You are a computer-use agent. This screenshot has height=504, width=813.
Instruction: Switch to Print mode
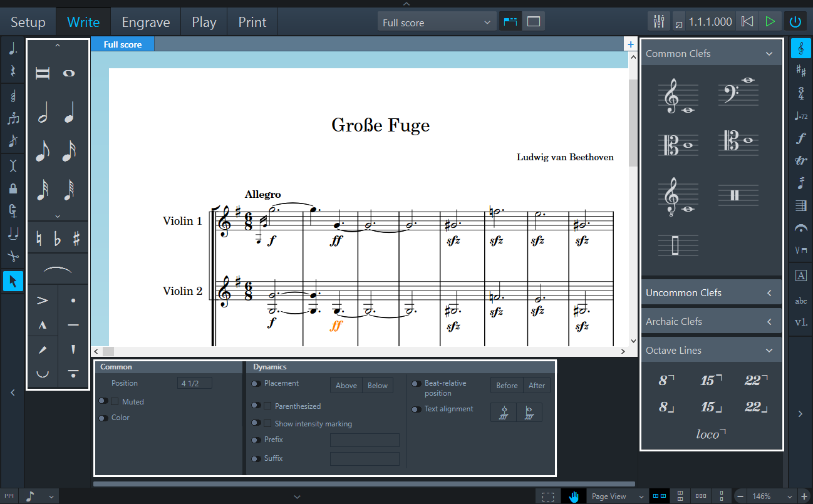[x=252, y=23]
